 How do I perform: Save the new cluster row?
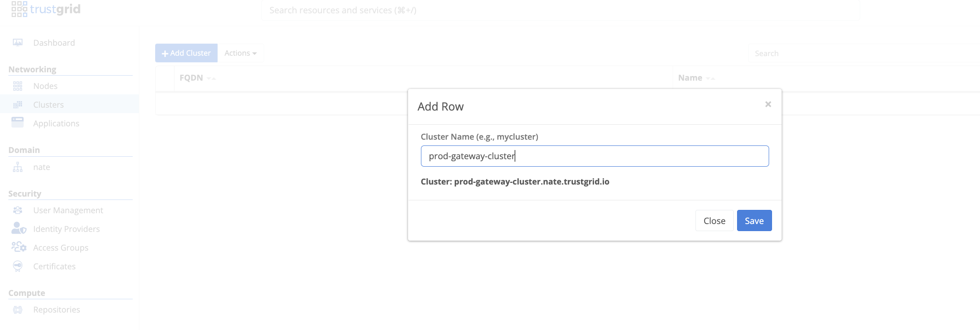coord(754,221)
